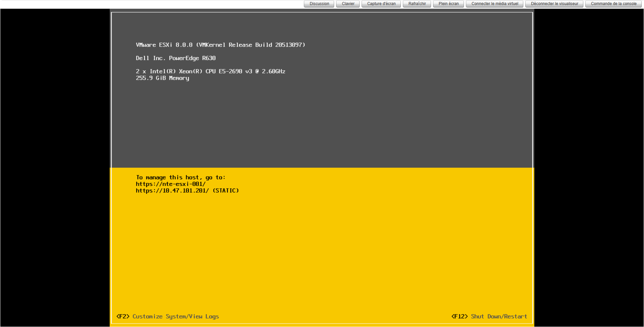Image resolution: width=644 pixels, height=327 pixels.
Task: Click the Capture d'écran button
Action: 381,4
